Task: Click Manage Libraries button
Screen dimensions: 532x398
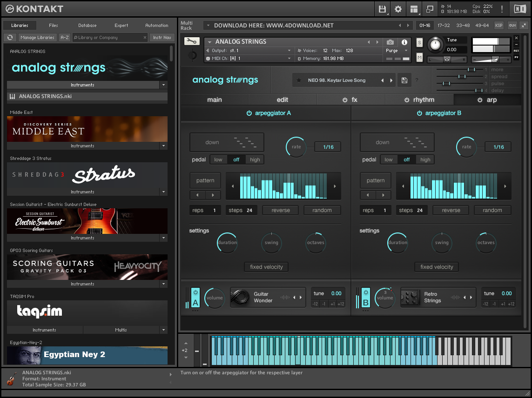Action: click(37, 38)
